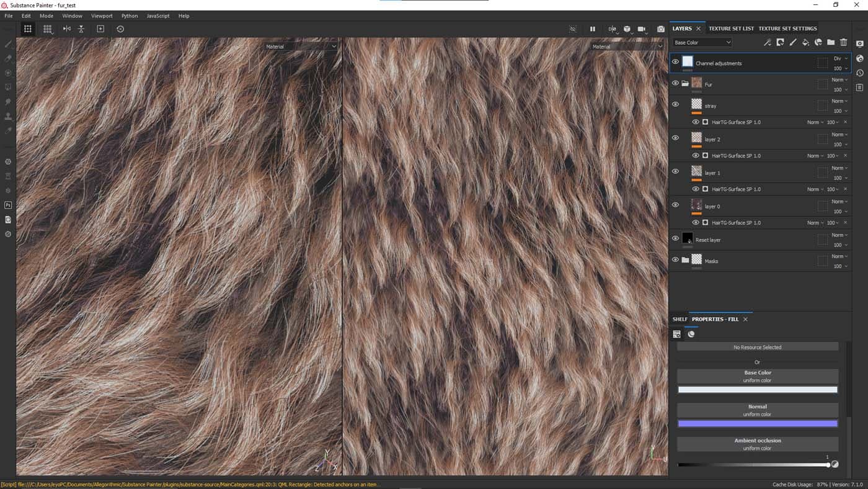The image size is (868, 489).
Task: Switch to the Texture Set Settings tab
Action: 787,29
